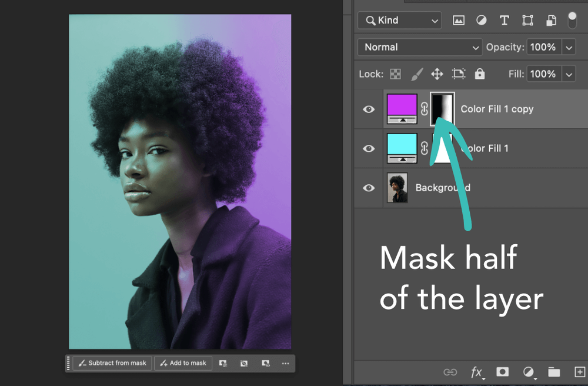Hide the Background layer
This screenshot has height=386, width=588.
[x=369, y=188]
